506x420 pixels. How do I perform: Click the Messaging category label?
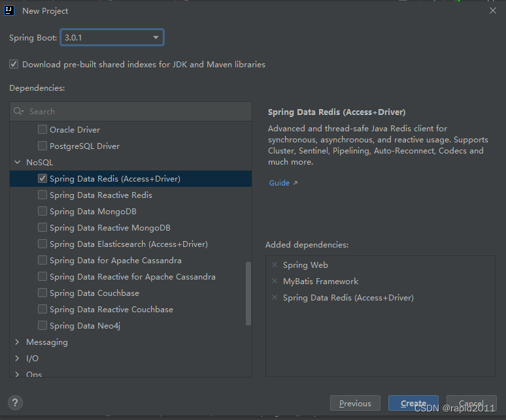coord(47,342)
